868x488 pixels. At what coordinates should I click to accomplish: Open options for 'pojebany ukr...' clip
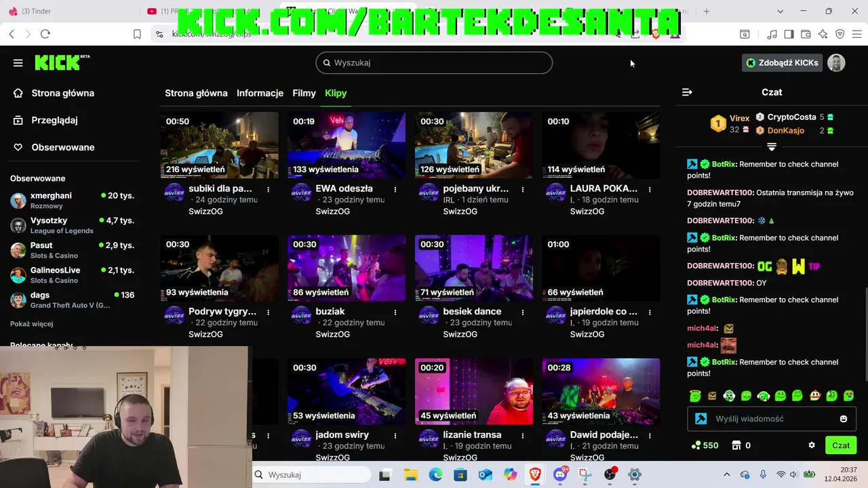[x=523, y=190]
